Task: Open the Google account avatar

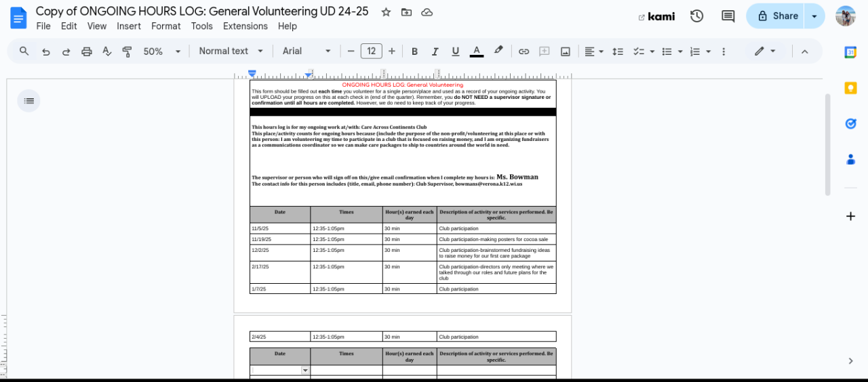Action: click(x=846, y=16)
